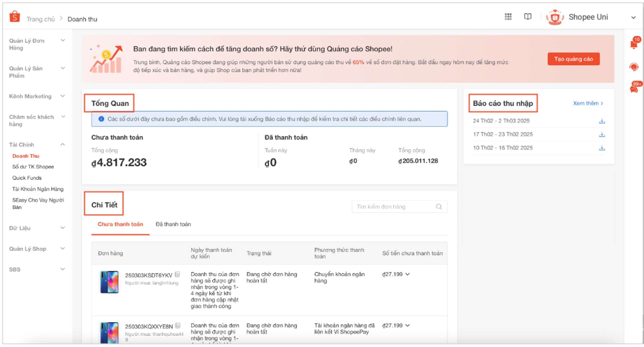Copy order ID 250303KSDT6YKV icon
This screenshot has height=347, width=644.
(178, 274)
